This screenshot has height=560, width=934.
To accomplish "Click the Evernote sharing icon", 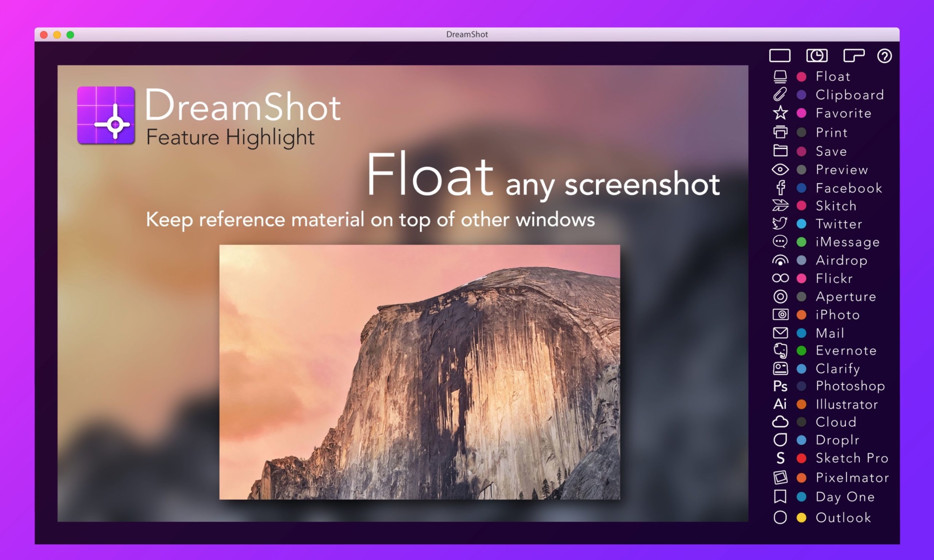I will tap(780, 351).
